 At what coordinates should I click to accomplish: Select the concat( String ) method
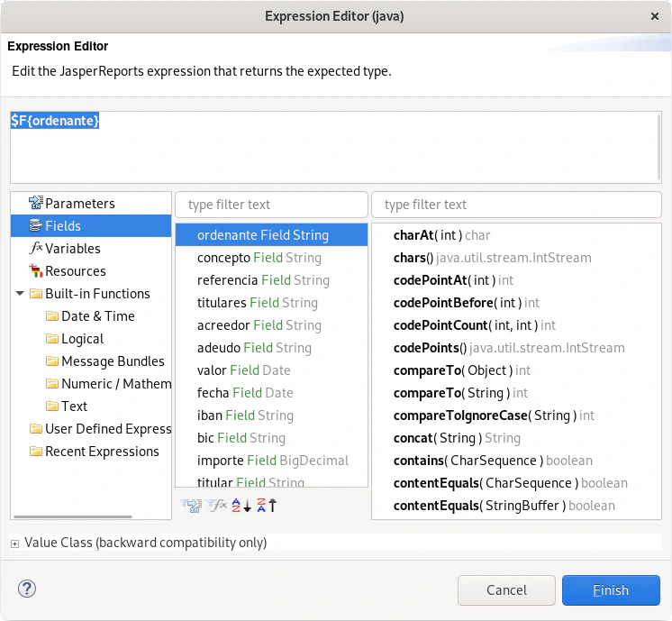[x=457, y=438]
